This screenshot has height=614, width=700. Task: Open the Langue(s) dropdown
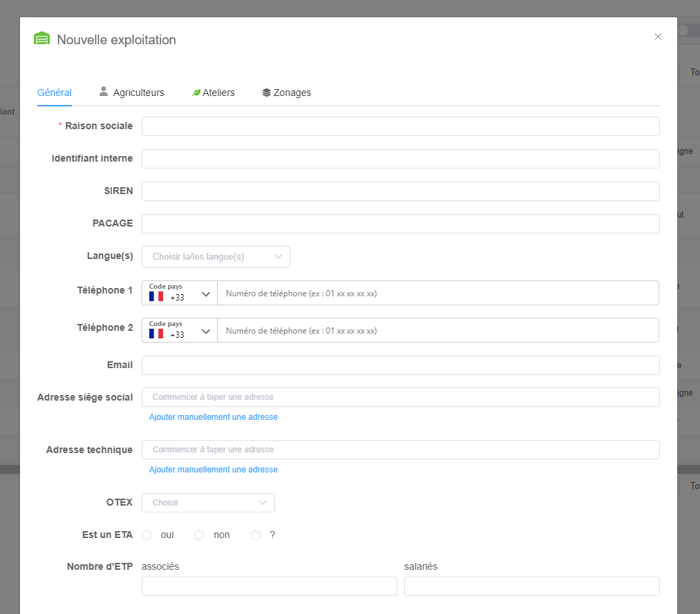(216, 257)
